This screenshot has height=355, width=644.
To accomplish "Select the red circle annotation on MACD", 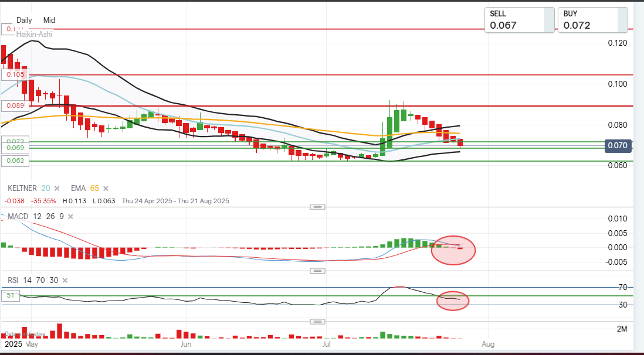I will pos(453,250).
